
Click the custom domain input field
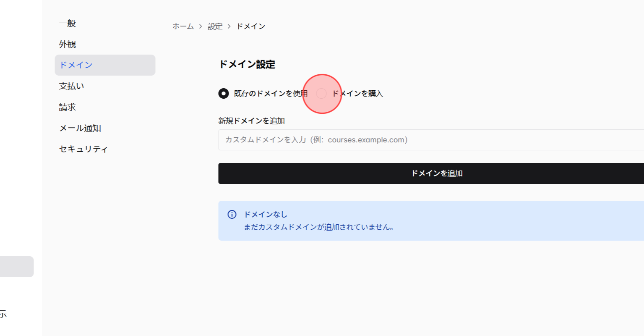point(378,139)
